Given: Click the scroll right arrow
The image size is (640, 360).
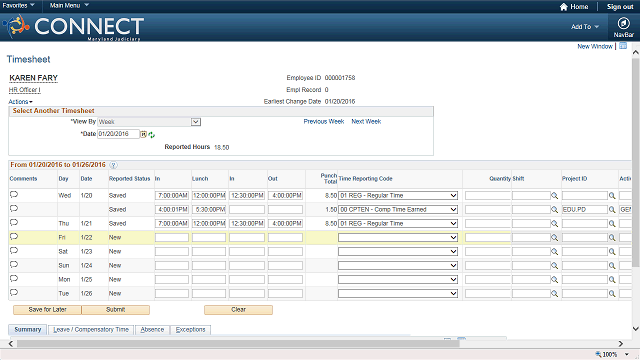Looking at the screenshot, I should pyautogui.click(x=621, y=344).
